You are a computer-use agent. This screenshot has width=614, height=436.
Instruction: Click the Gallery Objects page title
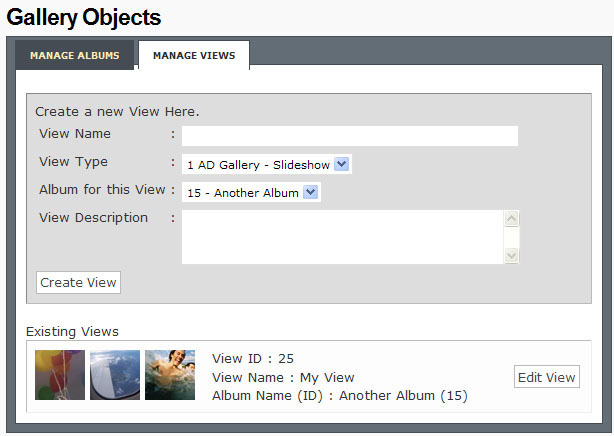tap(84, 18)
